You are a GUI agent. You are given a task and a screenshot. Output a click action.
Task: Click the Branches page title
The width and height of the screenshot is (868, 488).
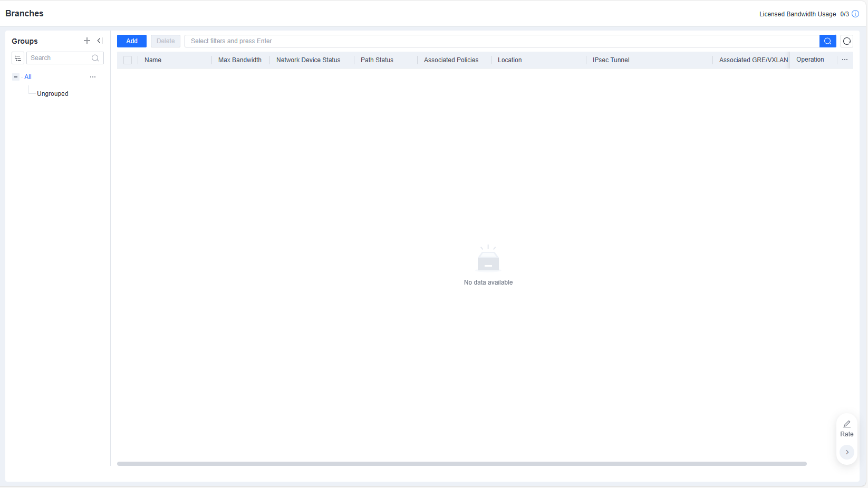pos(24,14)
